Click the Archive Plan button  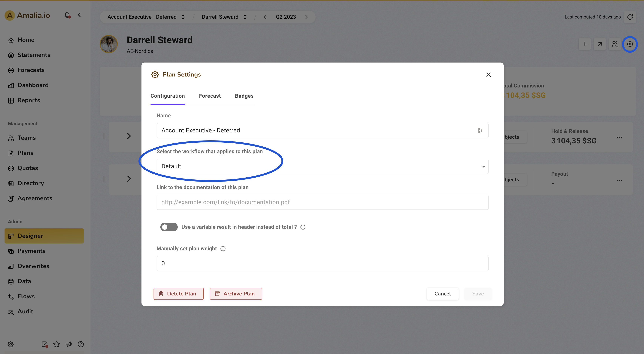click(x=236, y=294)
